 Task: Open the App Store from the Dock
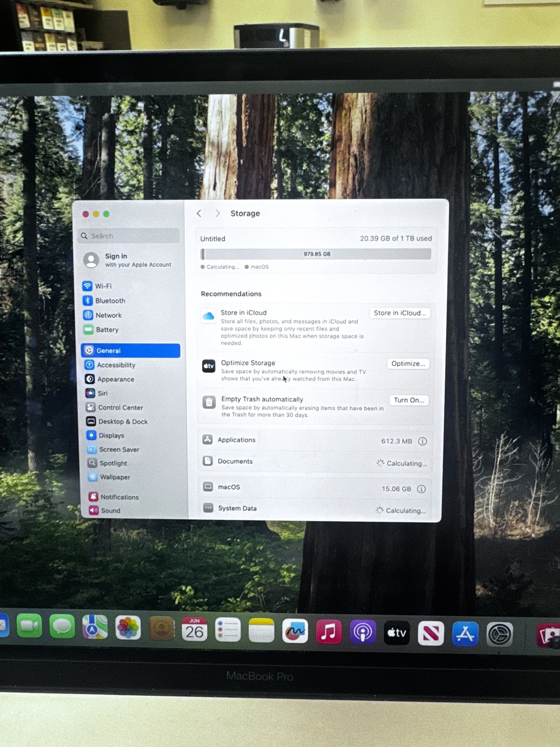465,634
